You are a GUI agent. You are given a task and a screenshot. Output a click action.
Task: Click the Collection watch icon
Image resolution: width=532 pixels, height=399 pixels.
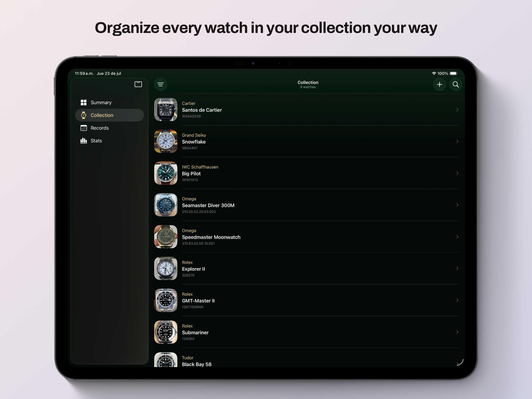pos(84,115)
